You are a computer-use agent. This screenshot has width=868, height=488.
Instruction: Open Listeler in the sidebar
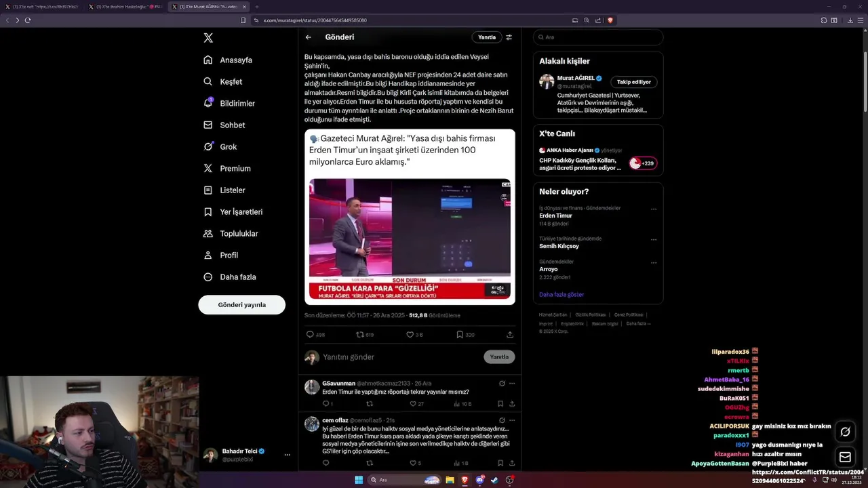tap(224, 190)
